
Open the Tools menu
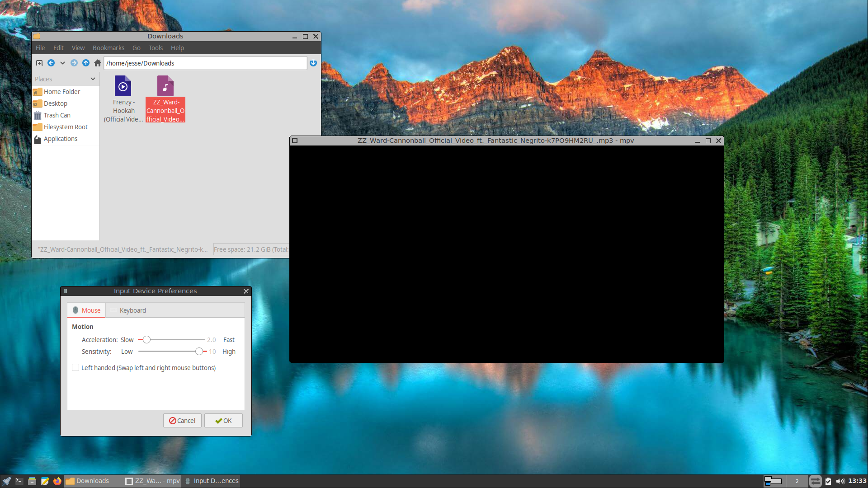coord(156,48)
